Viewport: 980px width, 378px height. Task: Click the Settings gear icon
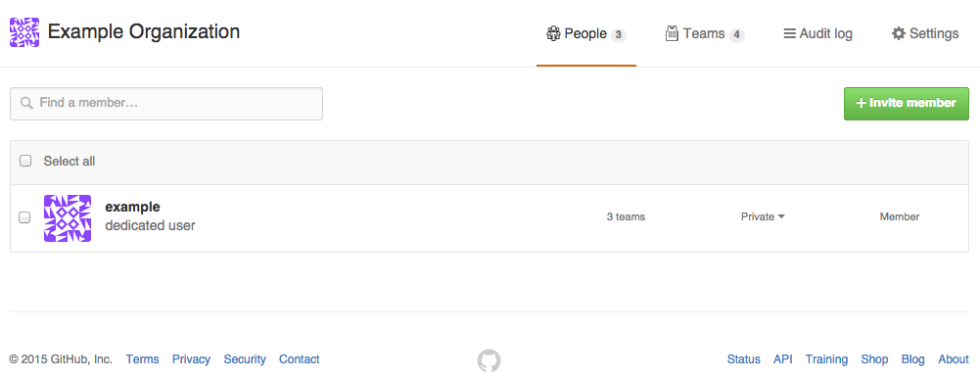pyautogui.click(x=898, y=33)
